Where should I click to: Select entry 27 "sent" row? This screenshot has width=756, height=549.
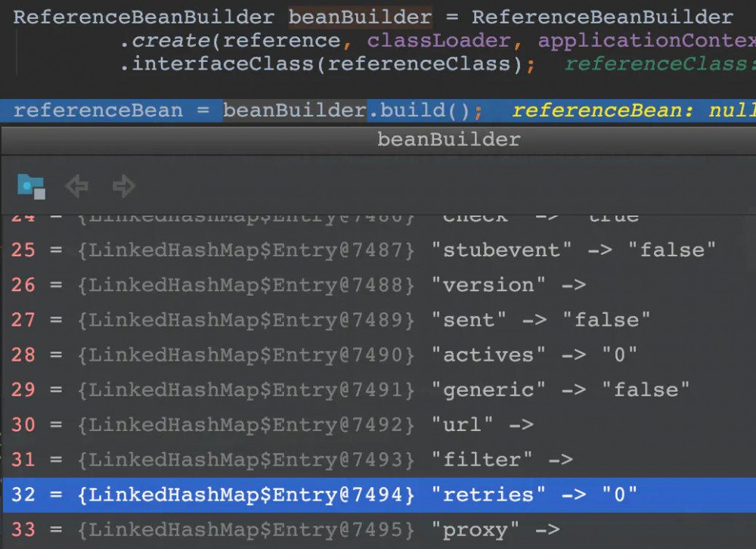[380, 320]
